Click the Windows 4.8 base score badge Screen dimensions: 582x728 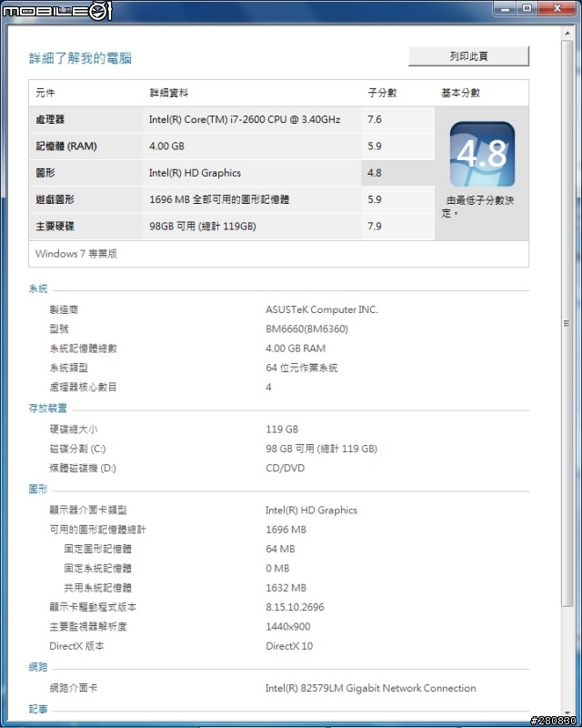coord(482,154)
